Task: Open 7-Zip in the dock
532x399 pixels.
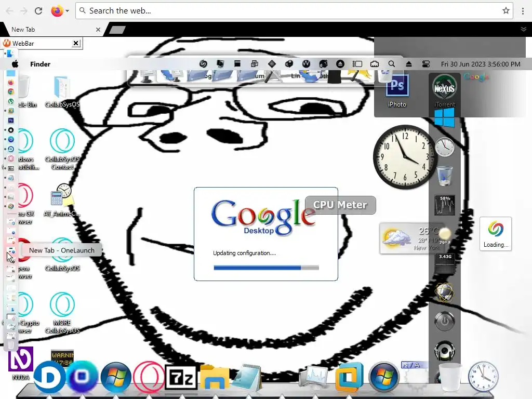Action: pos(181,377)
